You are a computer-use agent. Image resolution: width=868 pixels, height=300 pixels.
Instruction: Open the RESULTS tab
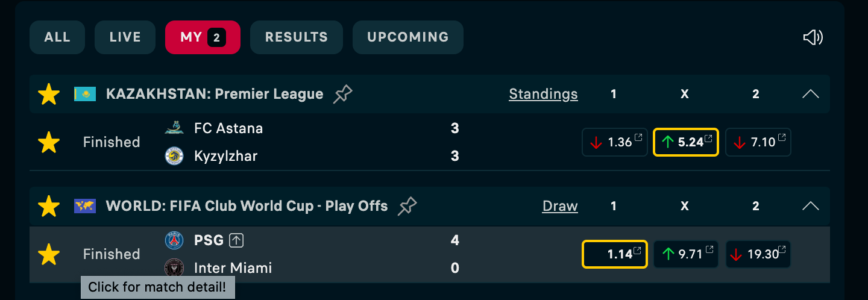297,37
